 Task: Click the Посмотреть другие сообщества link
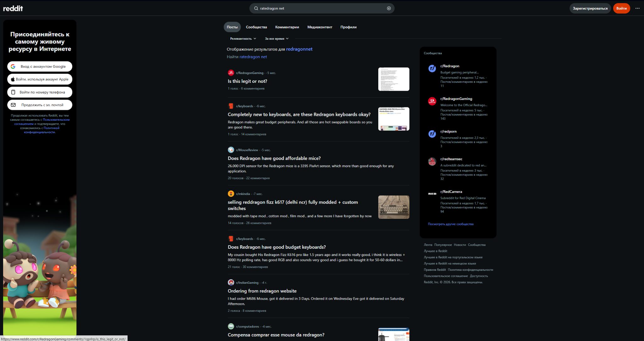tap(450, 224)
